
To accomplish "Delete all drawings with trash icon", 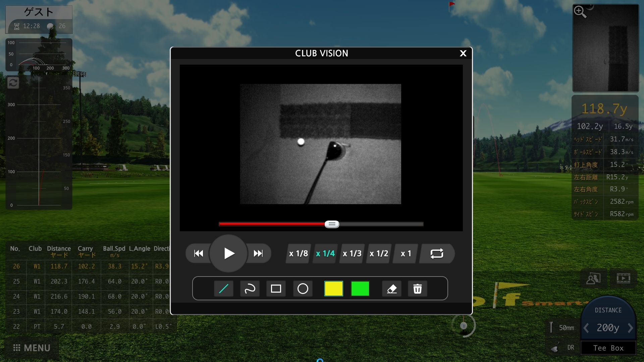I will click(418, 289).
